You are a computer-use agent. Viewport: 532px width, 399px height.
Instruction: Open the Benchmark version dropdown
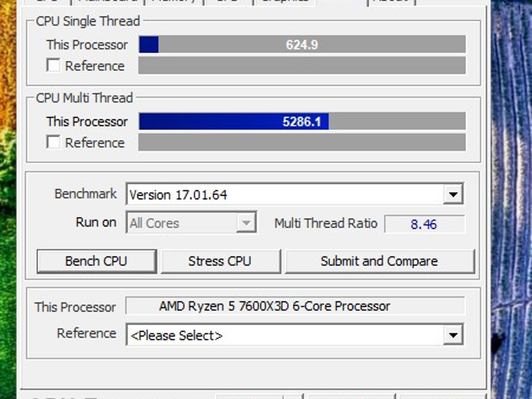[x=453, y=194]
